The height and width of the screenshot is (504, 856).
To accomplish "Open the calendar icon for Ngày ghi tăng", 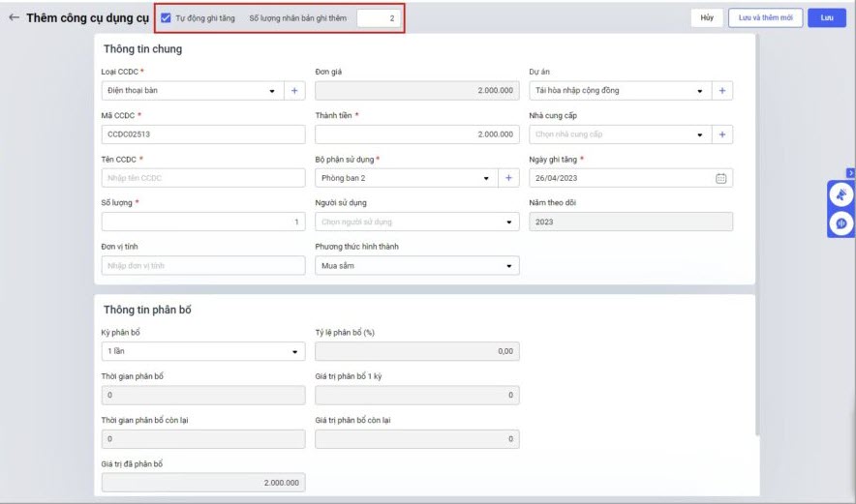I will pos(720,178).
